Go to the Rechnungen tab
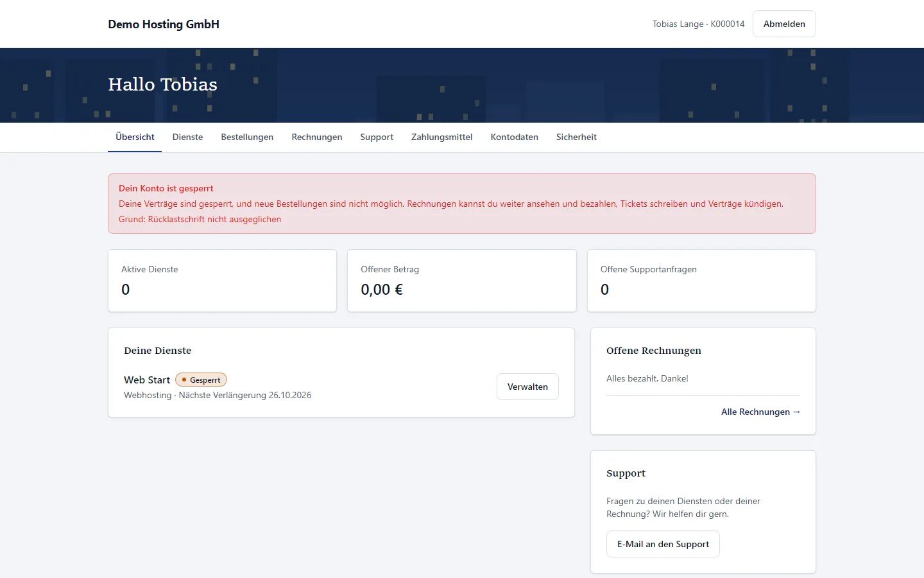Viewport: 924px width, 578px height. (317, 137)
